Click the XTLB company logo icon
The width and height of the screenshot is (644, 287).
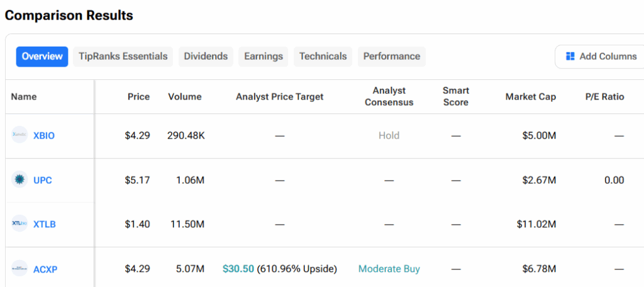(19, 223)
